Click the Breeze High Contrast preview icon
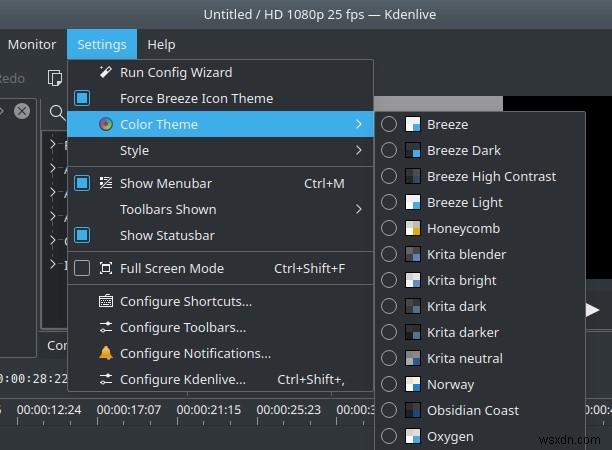 [413, 176]
